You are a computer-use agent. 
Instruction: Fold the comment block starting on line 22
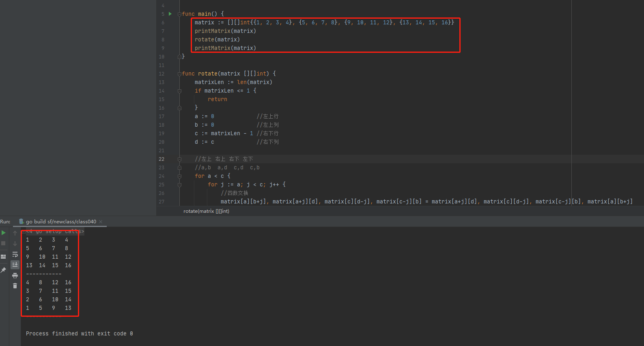click(179, 159)
